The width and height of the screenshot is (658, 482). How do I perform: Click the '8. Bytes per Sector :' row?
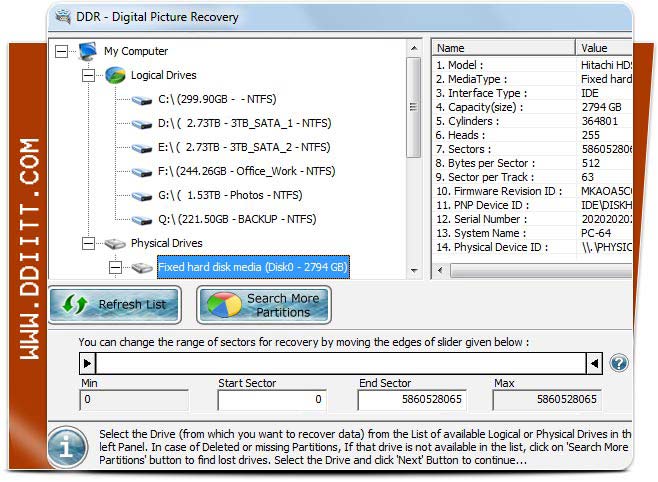click(533, 163)
